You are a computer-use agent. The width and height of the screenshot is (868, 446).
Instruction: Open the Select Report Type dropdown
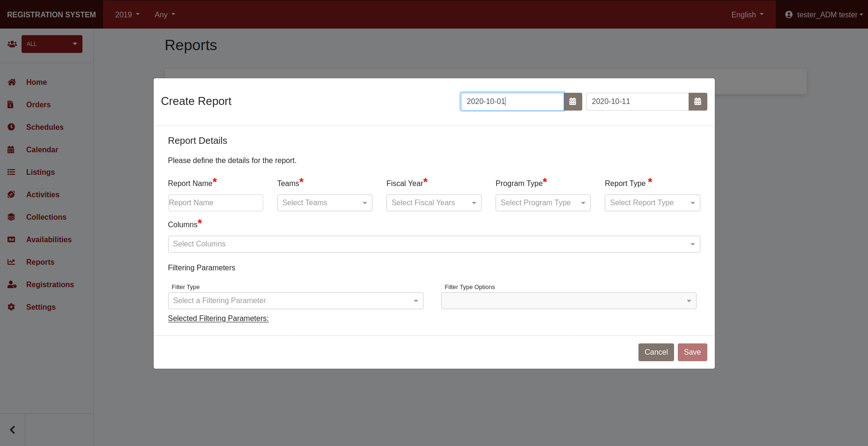click(652, 203)
